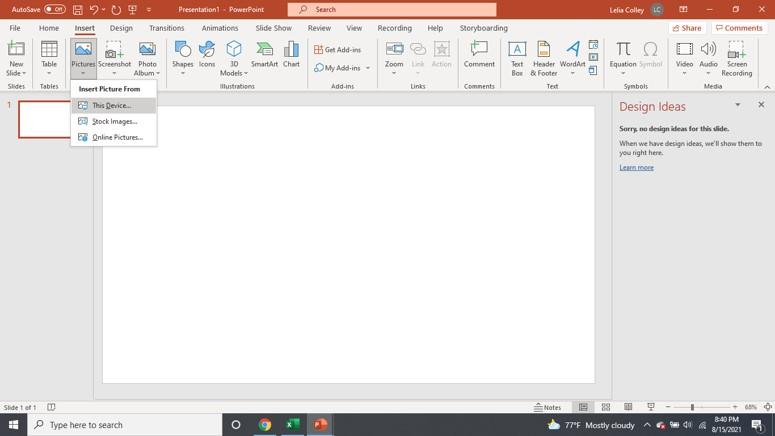
Task: Redo using the quick access toolbar
Action: (116, 9)
